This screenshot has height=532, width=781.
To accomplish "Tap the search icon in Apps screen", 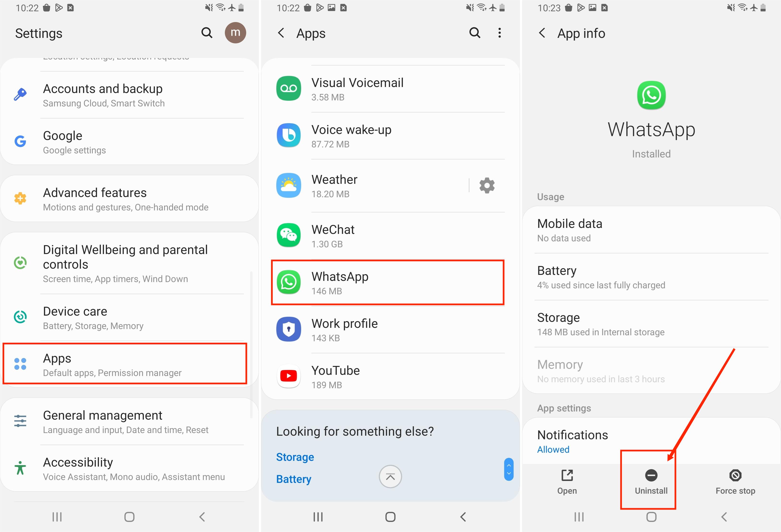I will 474,33.
